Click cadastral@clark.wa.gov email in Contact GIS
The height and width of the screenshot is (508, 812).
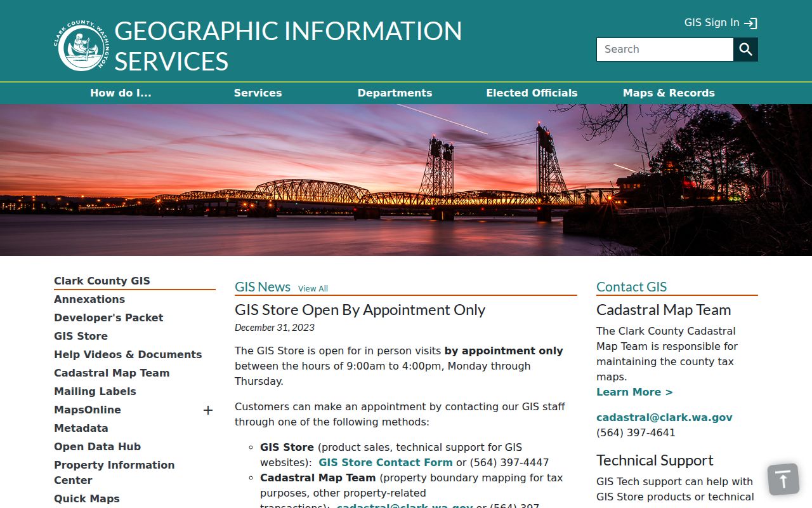[x=664, y=417]
